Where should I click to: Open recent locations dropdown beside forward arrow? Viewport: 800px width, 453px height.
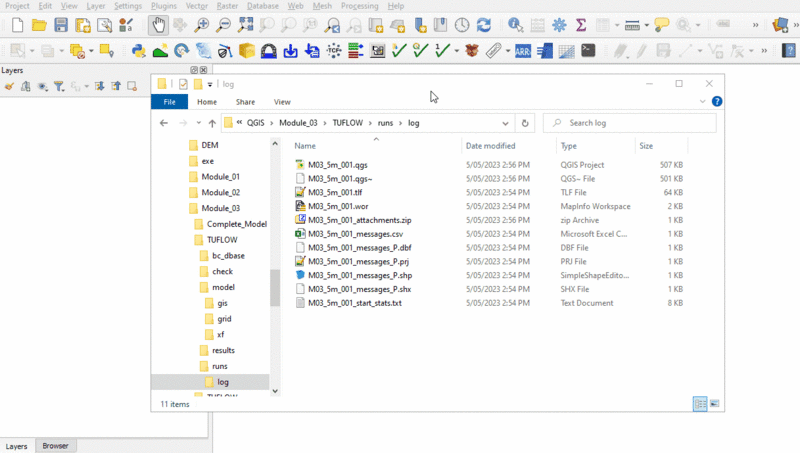[x=198, y=123]
